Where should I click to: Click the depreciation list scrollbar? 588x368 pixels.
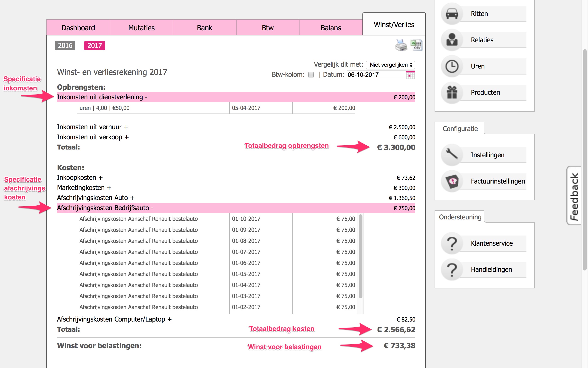pos(361,256)
